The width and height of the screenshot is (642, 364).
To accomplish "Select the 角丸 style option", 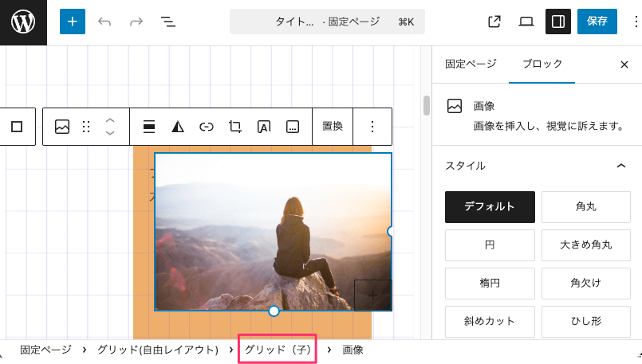I will [x=585, y=207].
